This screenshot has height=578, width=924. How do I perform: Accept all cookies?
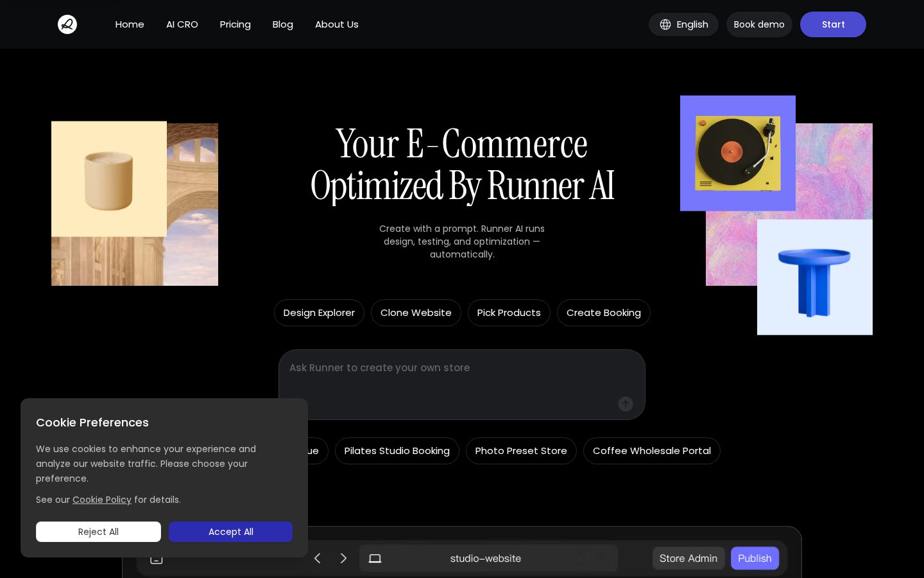[231, 532]
